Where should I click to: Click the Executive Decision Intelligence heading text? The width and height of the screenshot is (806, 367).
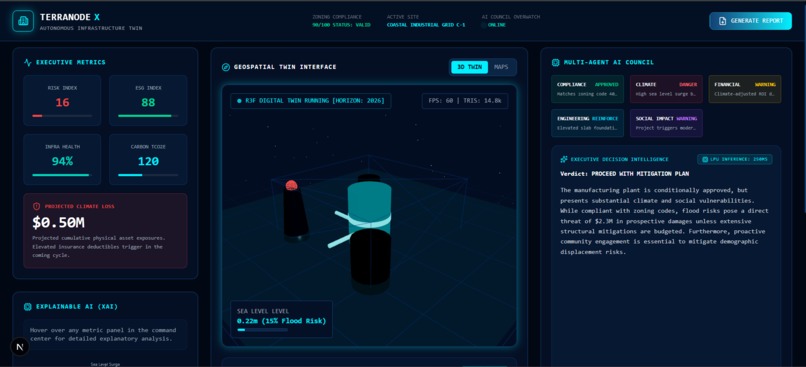619,159
